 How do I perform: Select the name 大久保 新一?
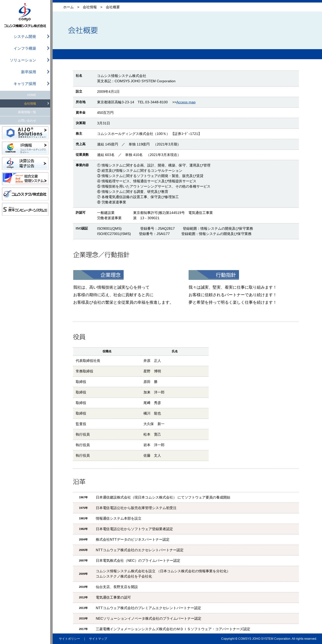pyautogui.click(x=154, y=424)
